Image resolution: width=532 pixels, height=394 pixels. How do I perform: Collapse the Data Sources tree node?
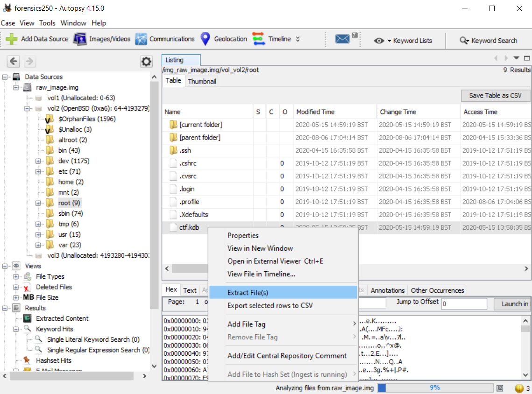[5, 77]
